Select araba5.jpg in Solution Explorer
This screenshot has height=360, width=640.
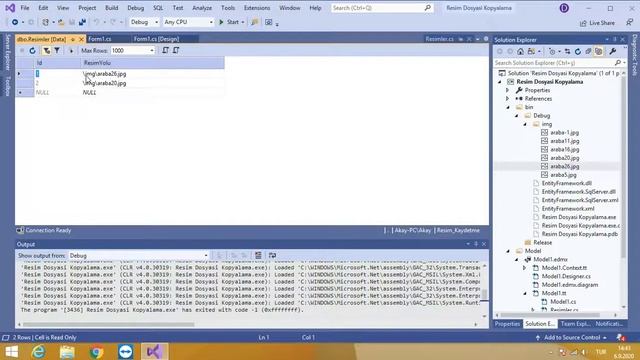pos(563,175)
